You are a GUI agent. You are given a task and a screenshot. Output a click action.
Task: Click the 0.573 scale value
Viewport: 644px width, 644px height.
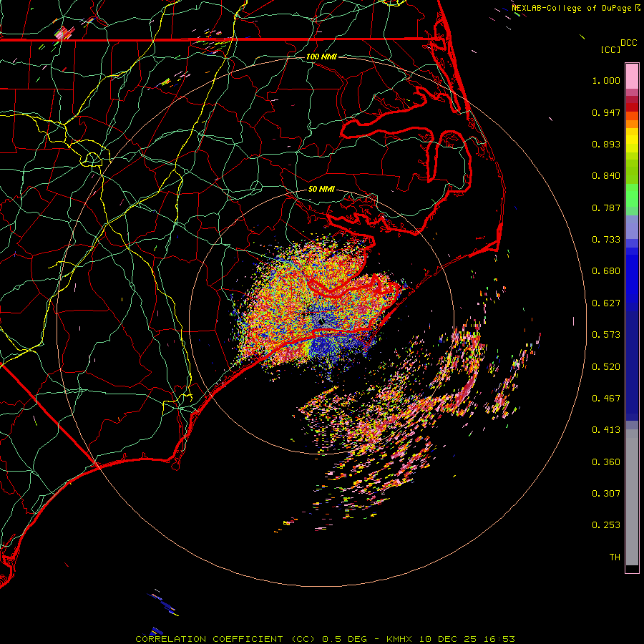(x=606, y=335)
